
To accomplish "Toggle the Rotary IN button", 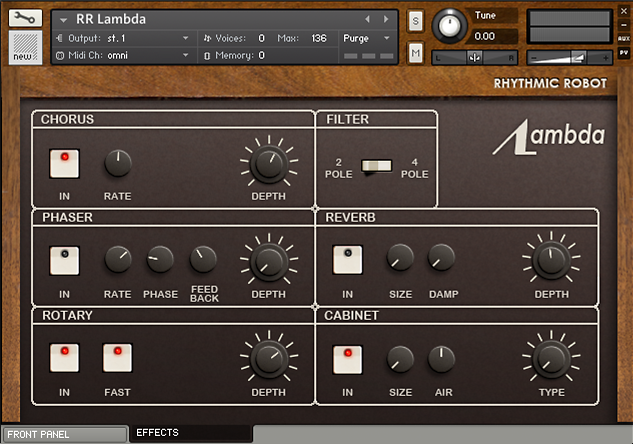I will tap(64, 358).
